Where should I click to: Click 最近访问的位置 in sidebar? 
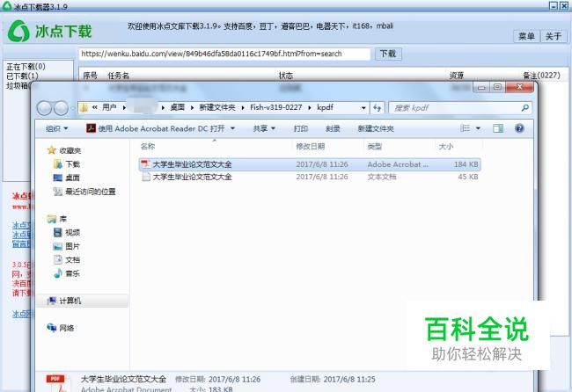tap(91, 192)
